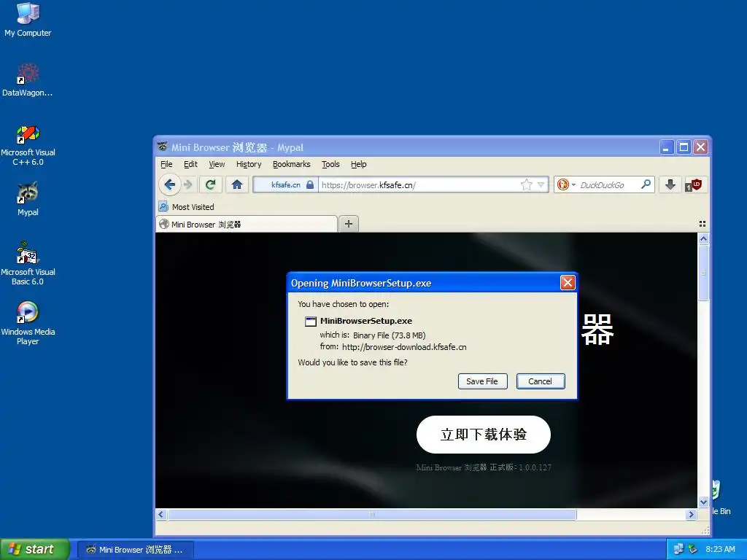Open the File menu
Viewport: 747px width, 560px height.
(x=166, y=164)
